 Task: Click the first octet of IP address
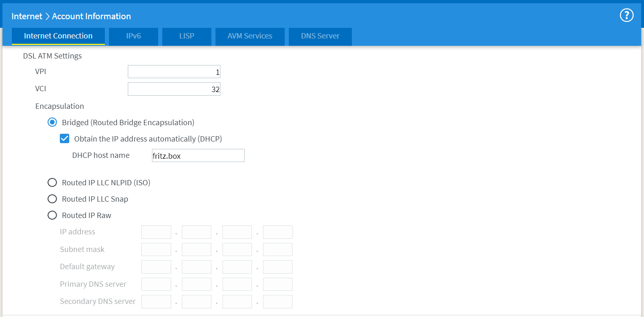click(156, 232)
